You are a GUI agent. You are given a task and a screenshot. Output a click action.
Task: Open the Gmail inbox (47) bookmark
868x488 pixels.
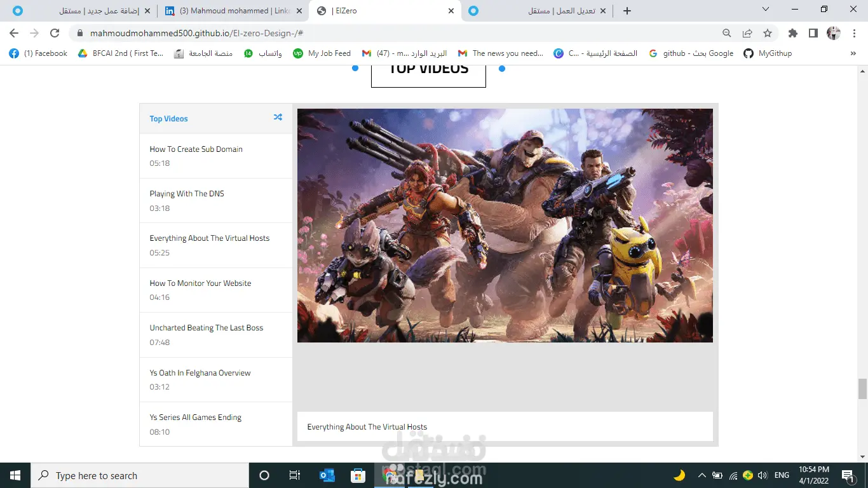pyautogui.click(x=404, y=53)
